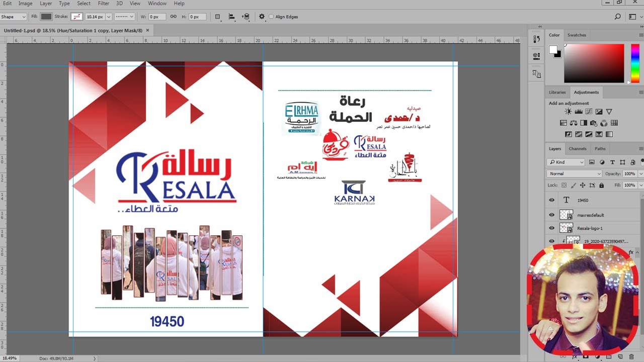Image resolution: width=644 pixels, height=362 pixels.
Task: Add a Photo Filter adjustment
Action: click(594, 123)
